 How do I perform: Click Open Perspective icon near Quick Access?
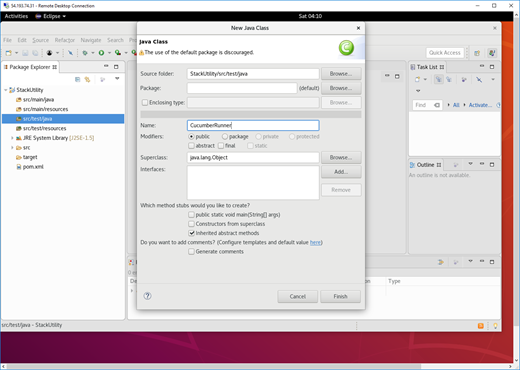477,53
